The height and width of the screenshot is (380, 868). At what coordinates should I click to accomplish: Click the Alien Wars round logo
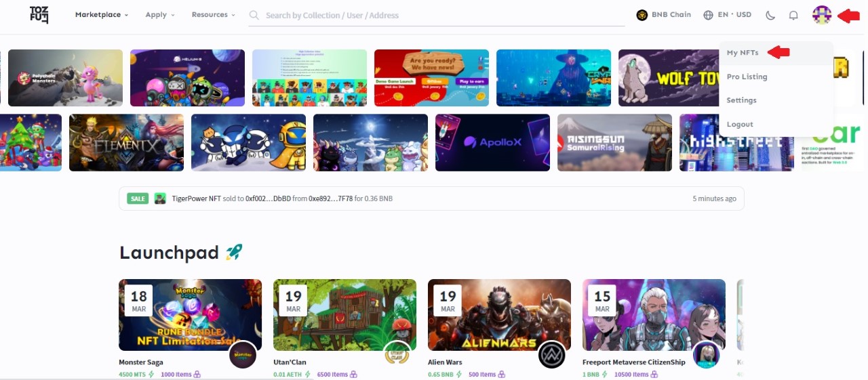point(552,354)
